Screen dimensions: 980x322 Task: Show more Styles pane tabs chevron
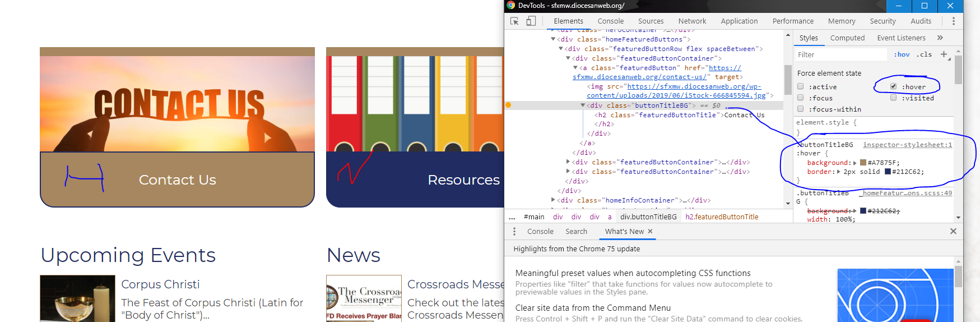[x=940, y=38]
